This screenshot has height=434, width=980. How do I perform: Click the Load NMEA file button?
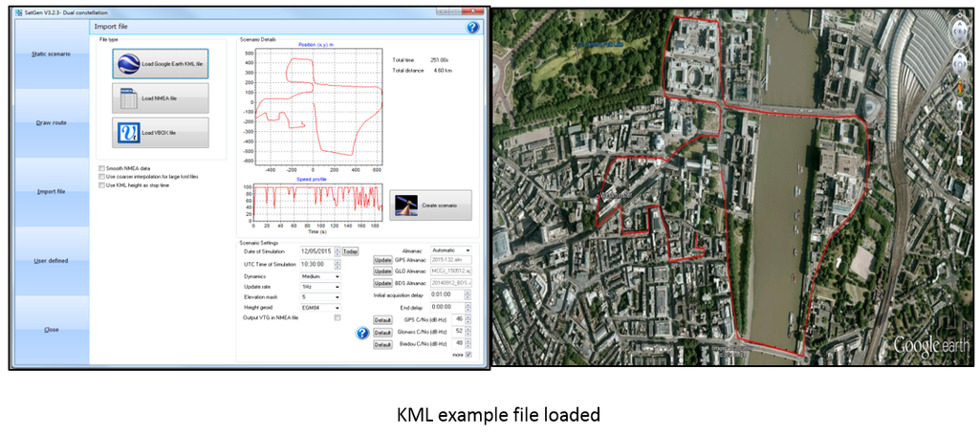tap(161, 98)
